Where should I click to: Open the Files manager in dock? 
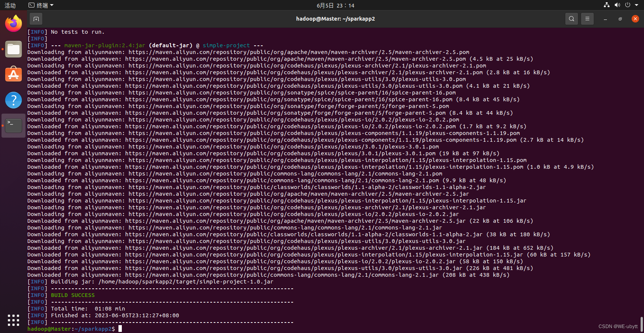click(13, 49)
